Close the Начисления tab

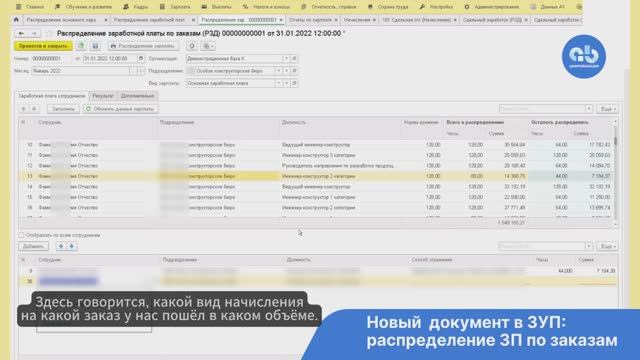pos(374,20)
